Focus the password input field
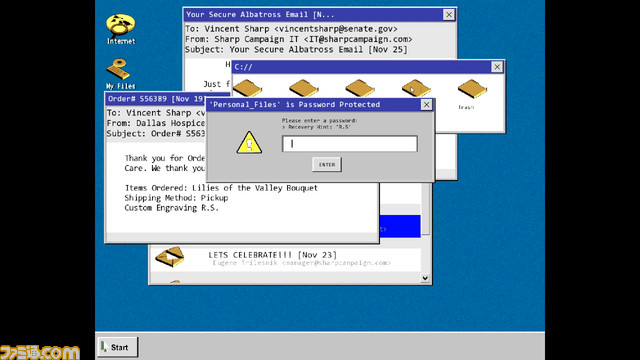The width and height of the screenshot is (640, 360). click(x=350, y=144)
